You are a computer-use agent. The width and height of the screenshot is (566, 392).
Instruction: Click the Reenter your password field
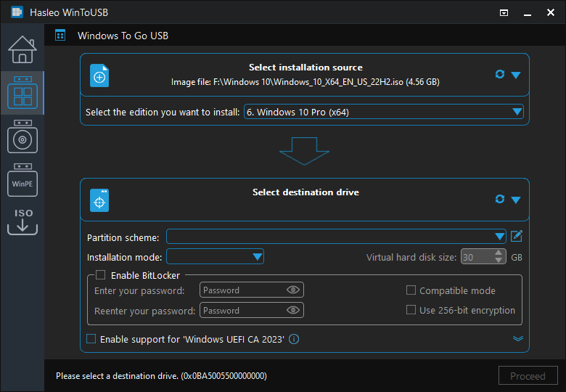[x=252, y=311]
